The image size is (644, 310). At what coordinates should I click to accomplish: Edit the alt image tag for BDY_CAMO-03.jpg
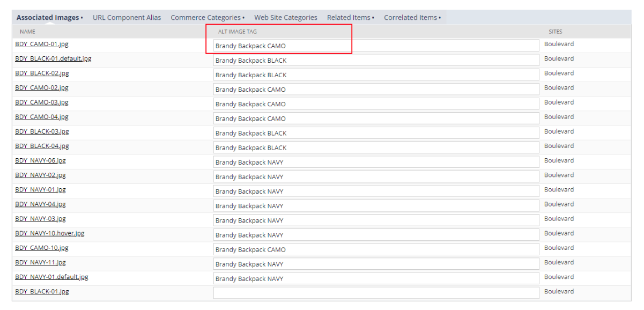[x=375, y=104]
